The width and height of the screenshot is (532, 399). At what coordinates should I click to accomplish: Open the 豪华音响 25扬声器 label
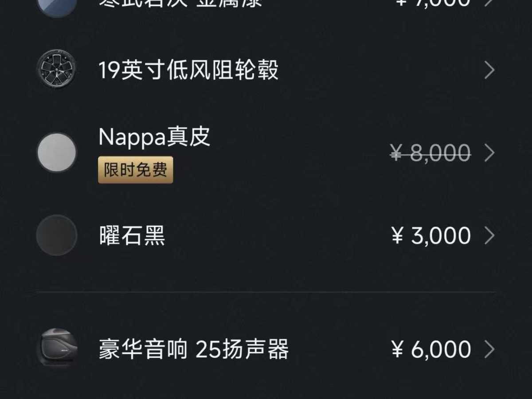(x=194, y=349)
